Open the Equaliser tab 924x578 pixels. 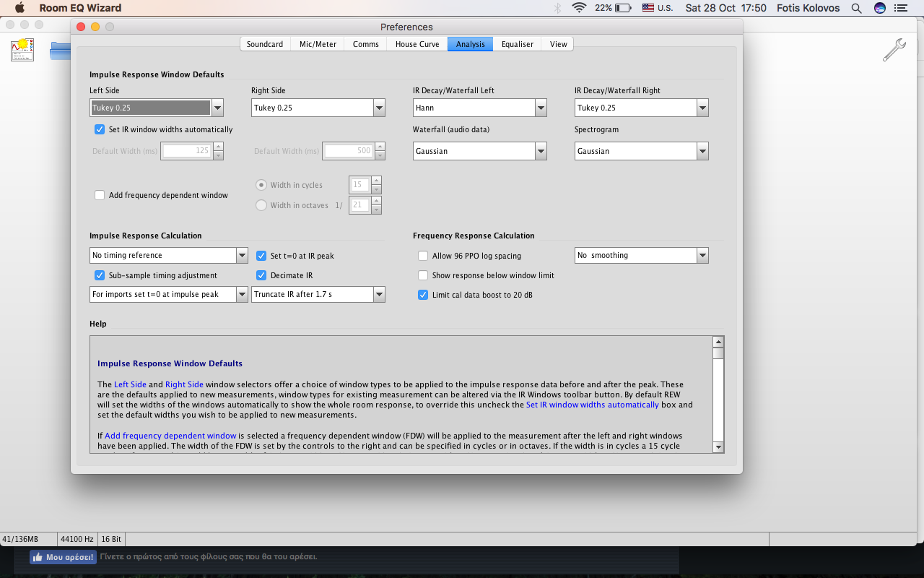517,44
